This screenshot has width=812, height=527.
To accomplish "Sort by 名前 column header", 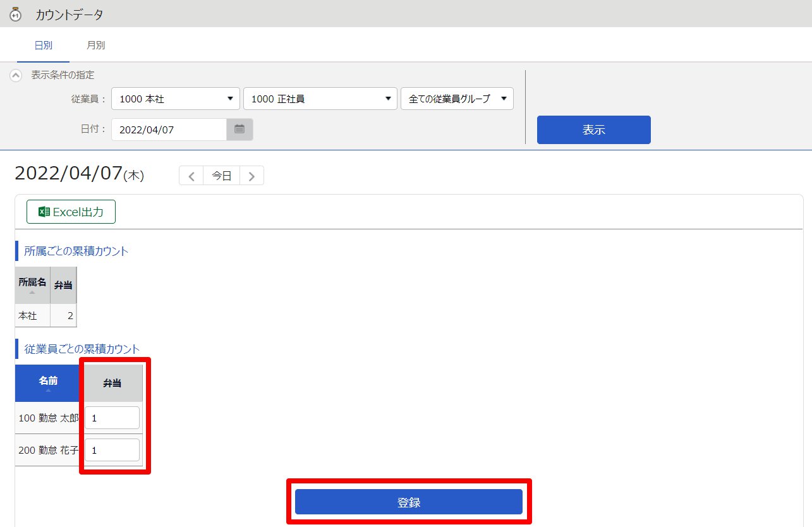I will click(x=48, y=383).
